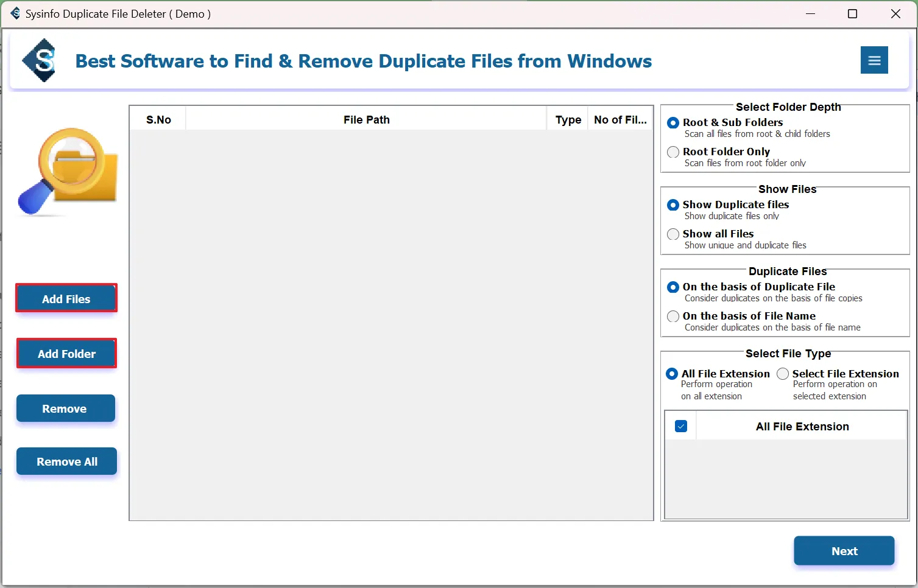Choose Select File Extension radio button
The height and width of the screenshot is (588, 918).
[783, 374]
